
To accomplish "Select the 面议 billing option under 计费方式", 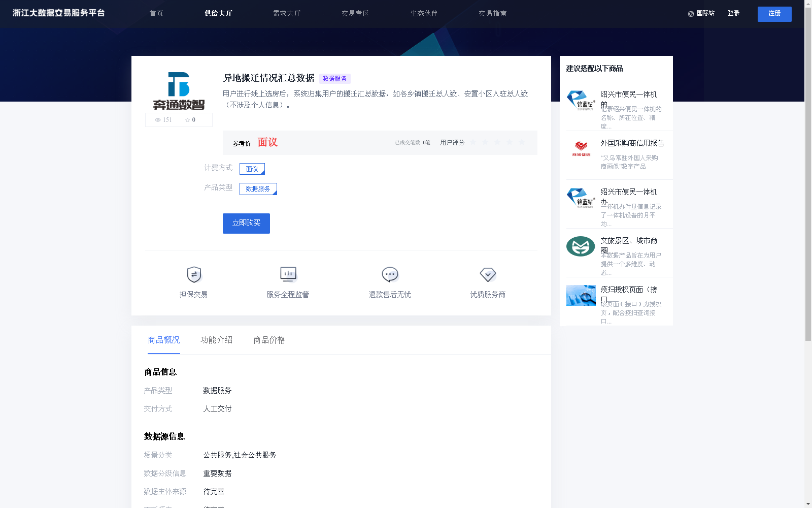I will pyautogui.click(x=252, y=169).
